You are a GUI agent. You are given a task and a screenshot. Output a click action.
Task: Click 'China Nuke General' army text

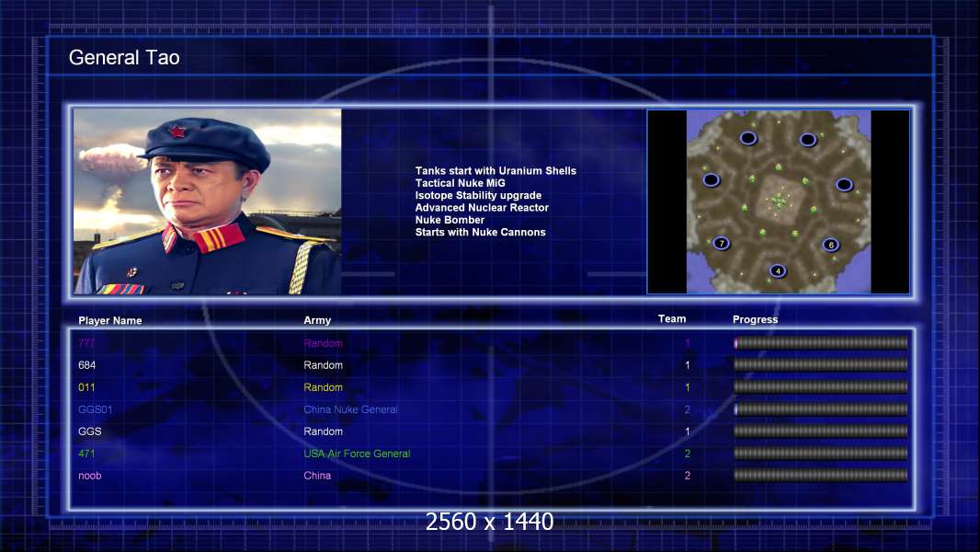[x=350, y=409]
